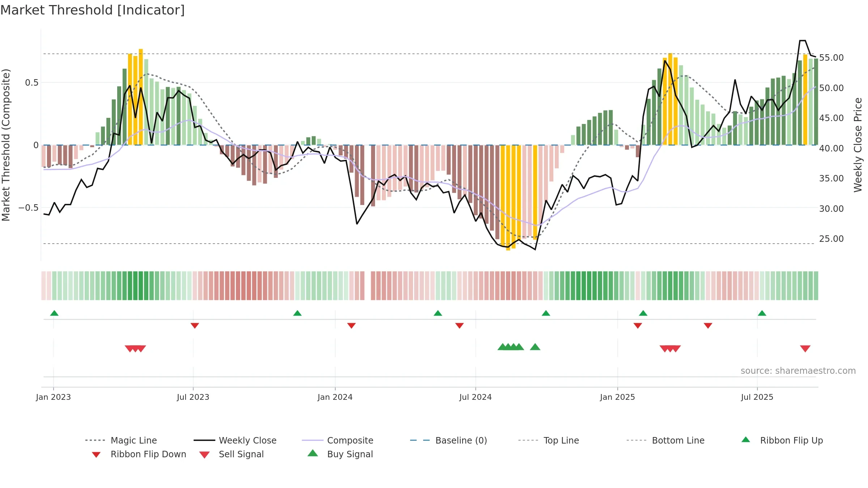Toggle the Top Line legend entry
Image resolution: width=868 pixels, height=488 pixels.
[x=549, y=440]
